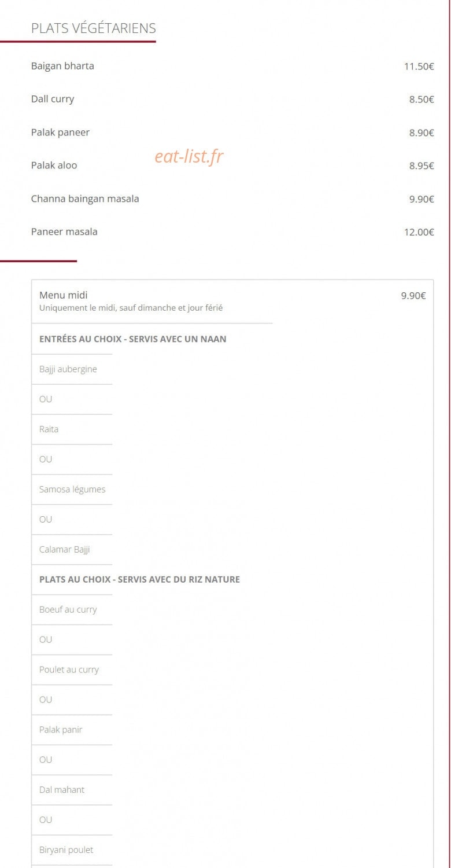Select the Paneer masala dish

(64, 232)
